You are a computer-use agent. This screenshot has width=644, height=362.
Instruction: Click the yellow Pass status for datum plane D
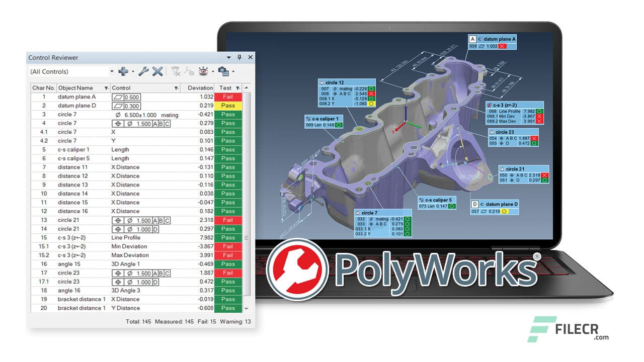pos(228,106)
